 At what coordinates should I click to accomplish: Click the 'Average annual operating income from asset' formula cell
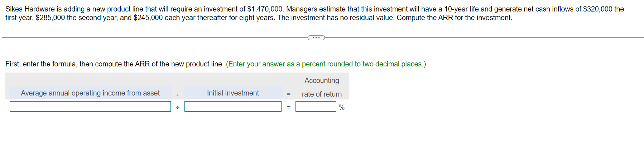pos(90,93)
